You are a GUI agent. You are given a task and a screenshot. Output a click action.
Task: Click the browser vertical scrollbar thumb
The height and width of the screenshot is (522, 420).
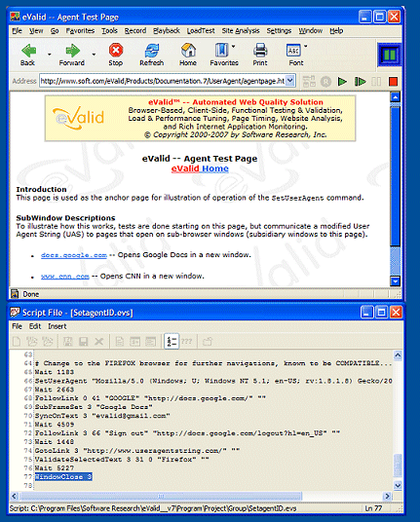point(395,176)
